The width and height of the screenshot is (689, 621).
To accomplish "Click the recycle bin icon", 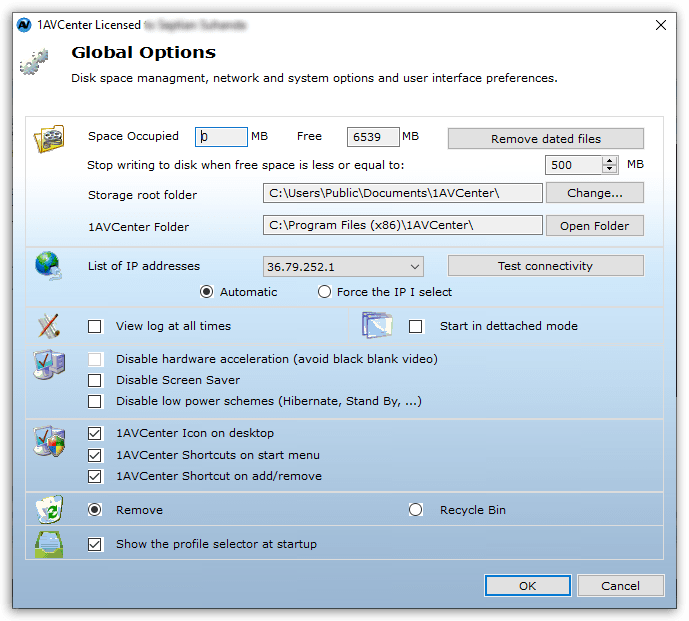I will coord(49,509).
